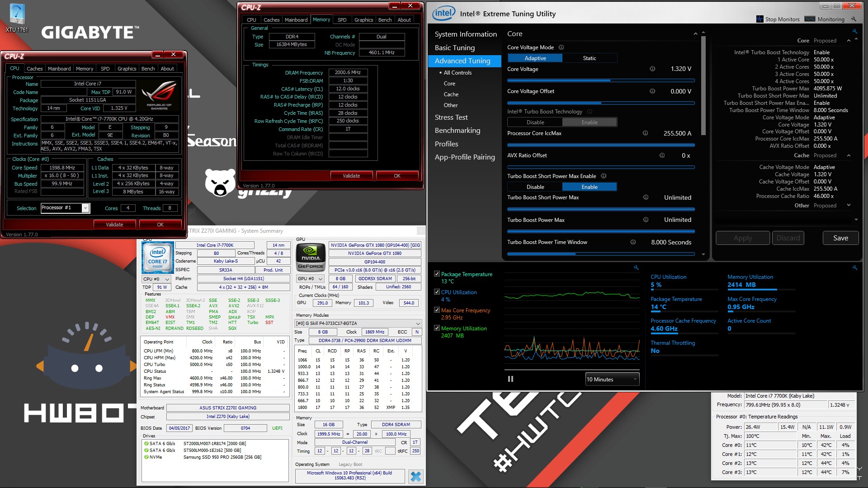Select Disable for Intel Turbo Boost Technology
868x488 pixels.
(535, 122)
